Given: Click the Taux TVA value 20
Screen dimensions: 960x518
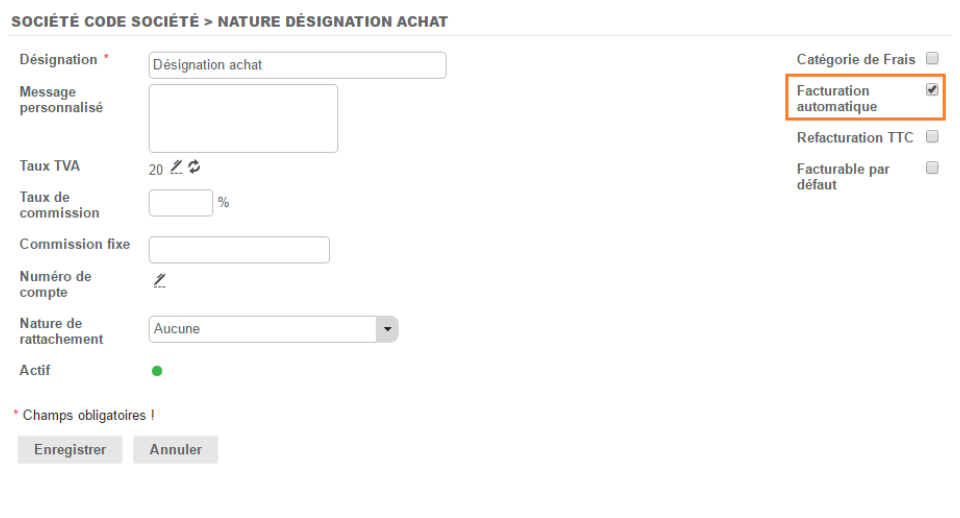Looking at the screenshot, I should (156, 169).
